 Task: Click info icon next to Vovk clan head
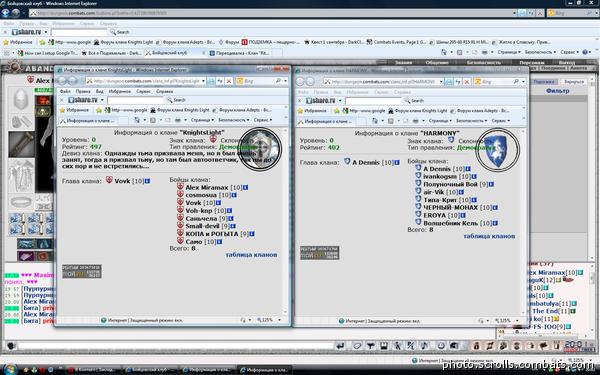(x=147, y=181)
